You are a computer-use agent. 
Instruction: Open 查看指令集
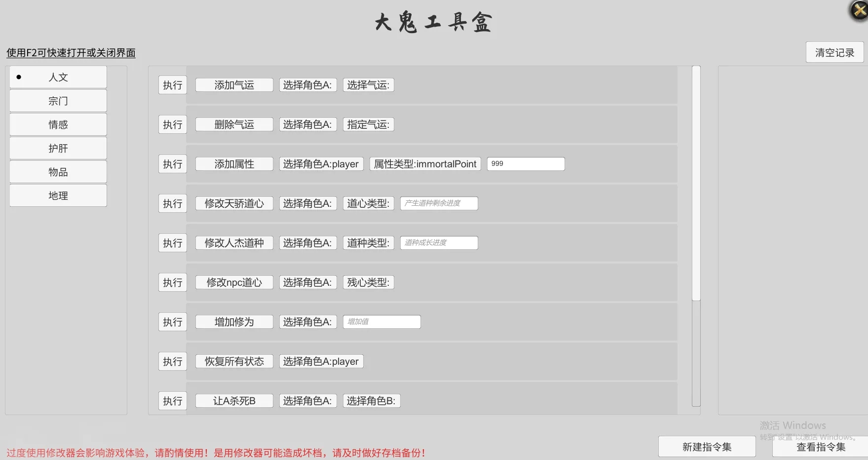click(x=821, y=447)
